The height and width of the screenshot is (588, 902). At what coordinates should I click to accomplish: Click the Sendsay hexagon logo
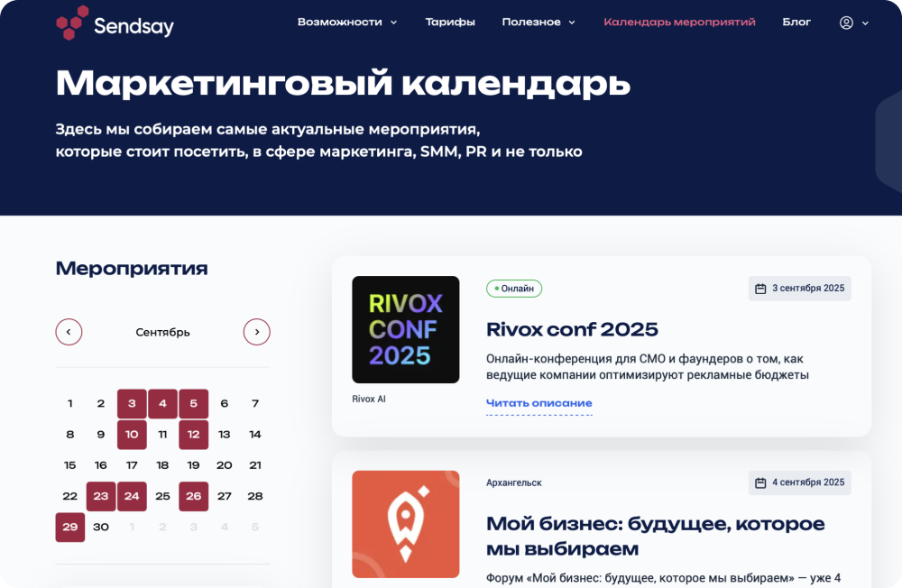point(72,23)
